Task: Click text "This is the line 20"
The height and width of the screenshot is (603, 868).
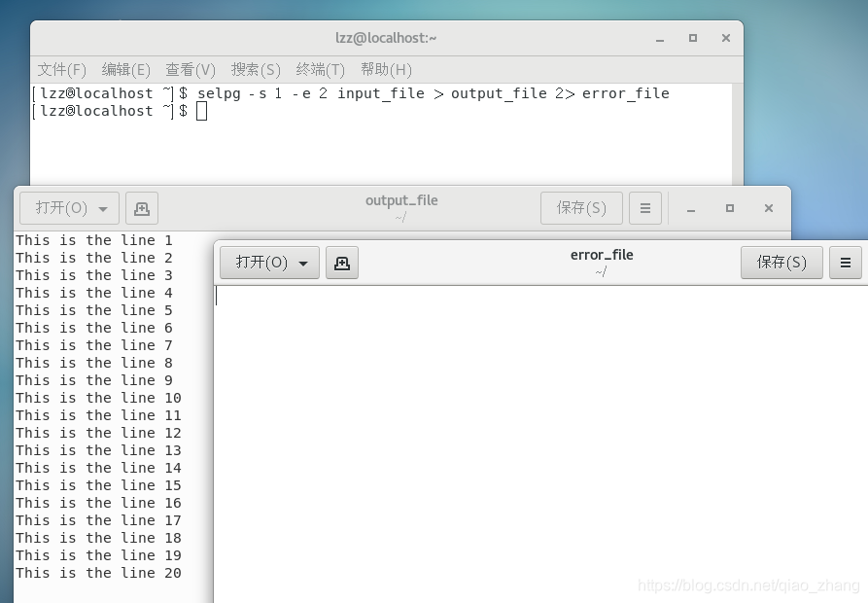Action: coord(98,573)
